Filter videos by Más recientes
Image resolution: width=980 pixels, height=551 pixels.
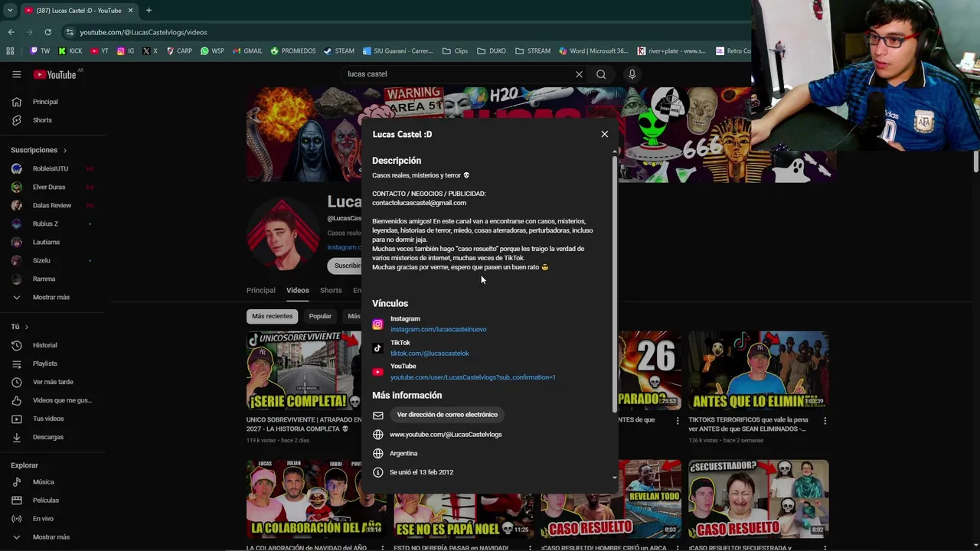272,316
